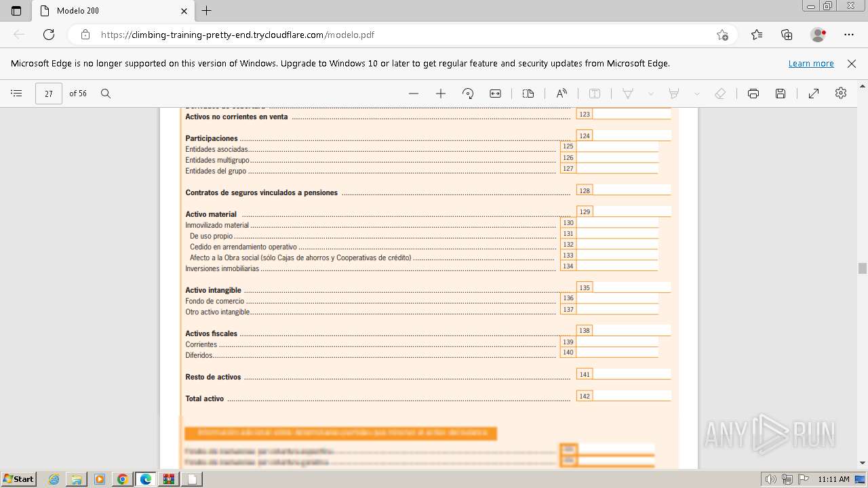Screen dimensions: 868x488
Task: Open the page view options
Action: 528,94
